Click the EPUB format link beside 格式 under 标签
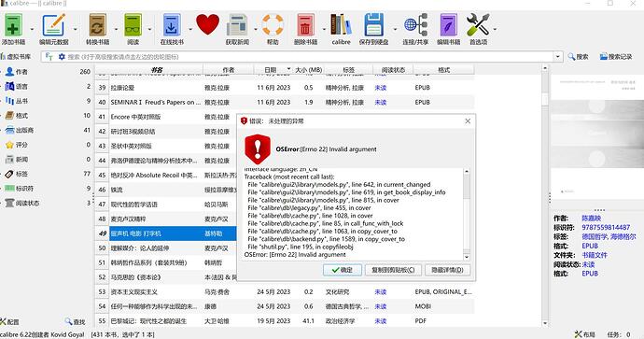 [590, 246]
